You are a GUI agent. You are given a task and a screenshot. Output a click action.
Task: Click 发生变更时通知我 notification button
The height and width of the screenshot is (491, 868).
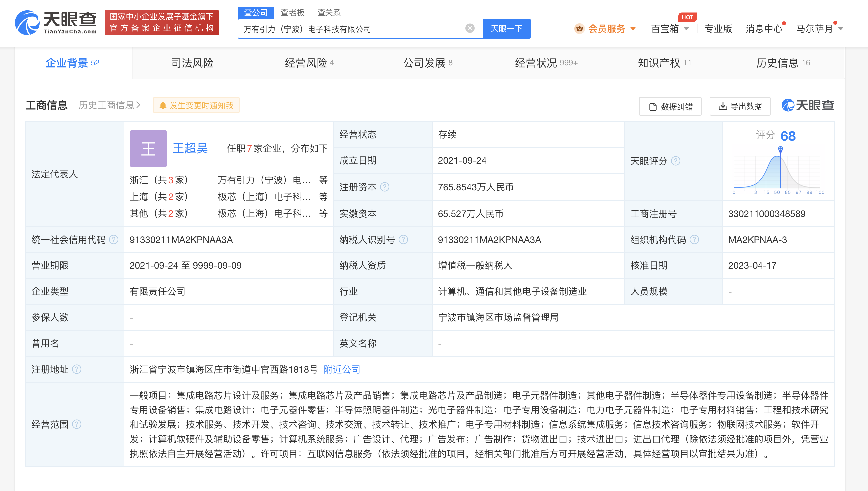[x=196, y=105]
